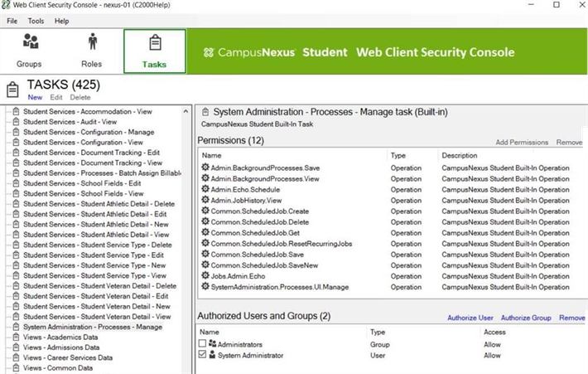The width and height of the screenshot is (588, 374).
Task: Click gear icon for SystemAdministration.Processes.UI.Manage
Action: 205,286
